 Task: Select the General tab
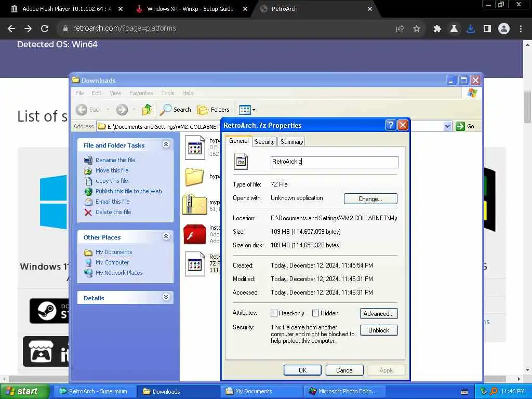pos(239,141)
